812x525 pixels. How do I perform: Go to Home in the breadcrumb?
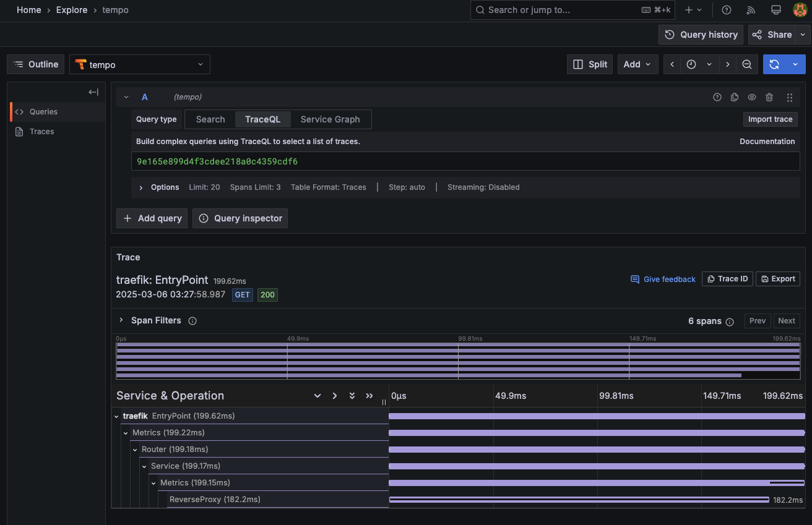(29, 10)
